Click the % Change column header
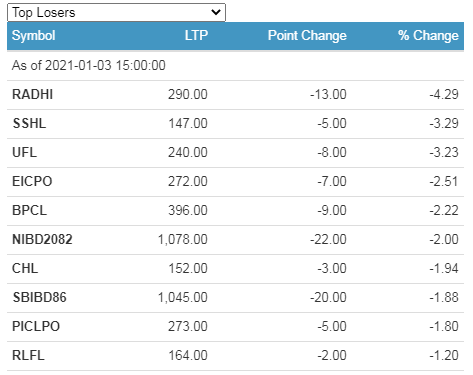Screen dimensions: 473x375 428,35
